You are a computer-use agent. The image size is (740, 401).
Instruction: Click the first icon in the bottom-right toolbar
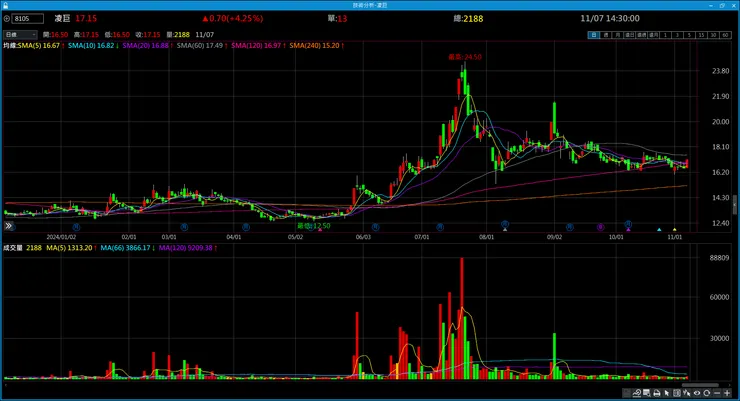(627, 393)
